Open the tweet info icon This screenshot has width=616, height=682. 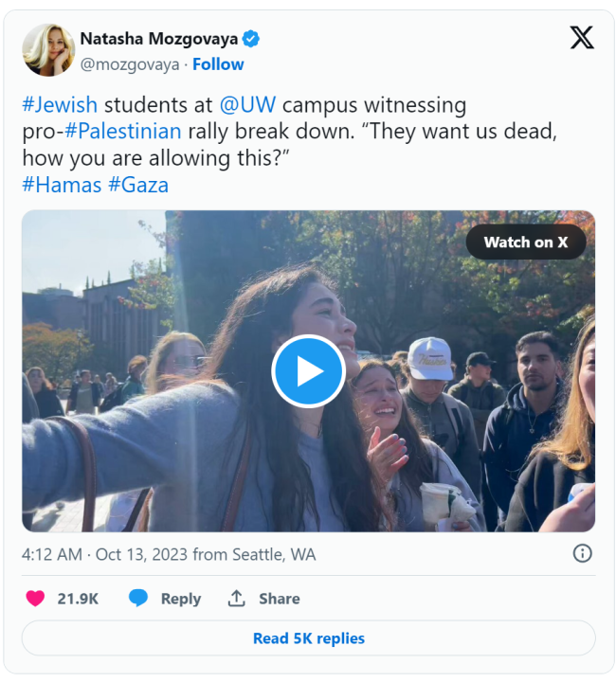[582, 553]
